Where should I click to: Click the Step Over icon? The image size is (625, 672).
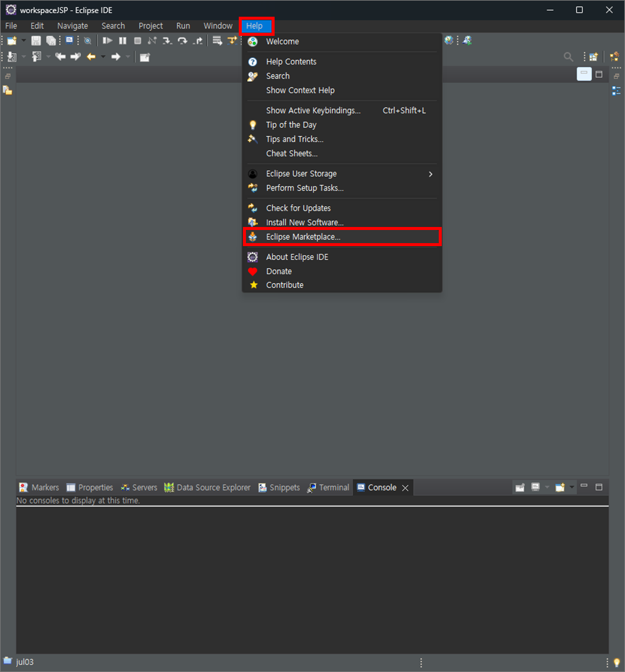183,41
